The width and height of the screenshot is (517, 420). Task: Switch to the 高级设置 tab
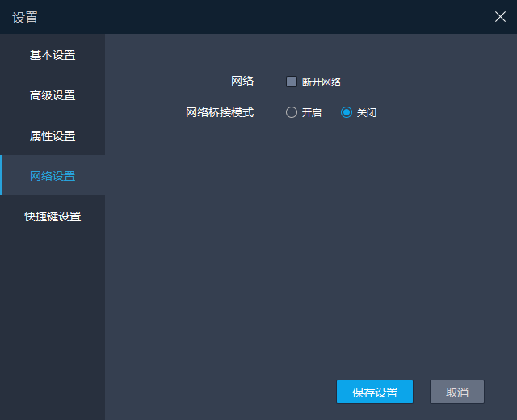[x=53, y=95]
